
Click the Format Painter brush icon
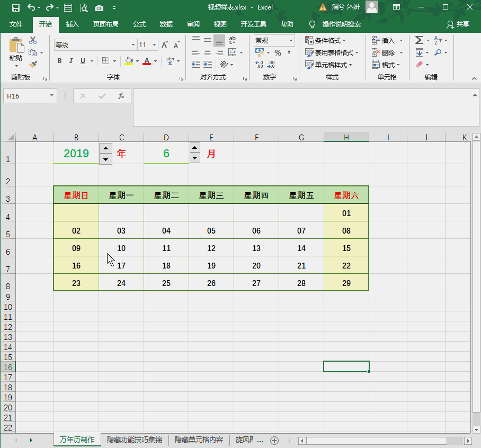(33, 65)
